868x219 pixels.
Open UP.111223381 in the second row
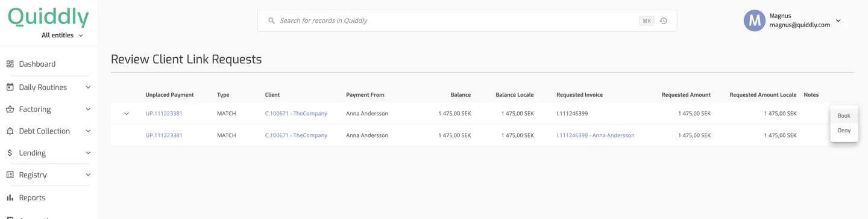[164, 135]
